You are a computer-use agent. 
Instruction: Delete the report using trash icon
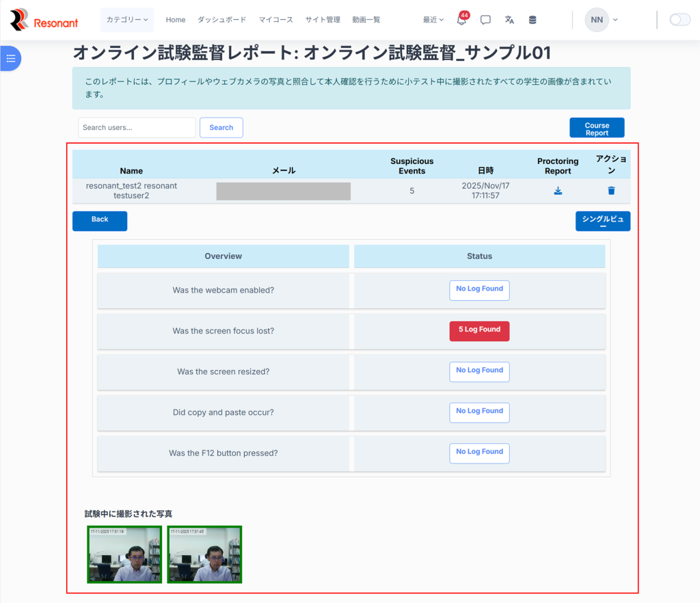coord(611,191)
